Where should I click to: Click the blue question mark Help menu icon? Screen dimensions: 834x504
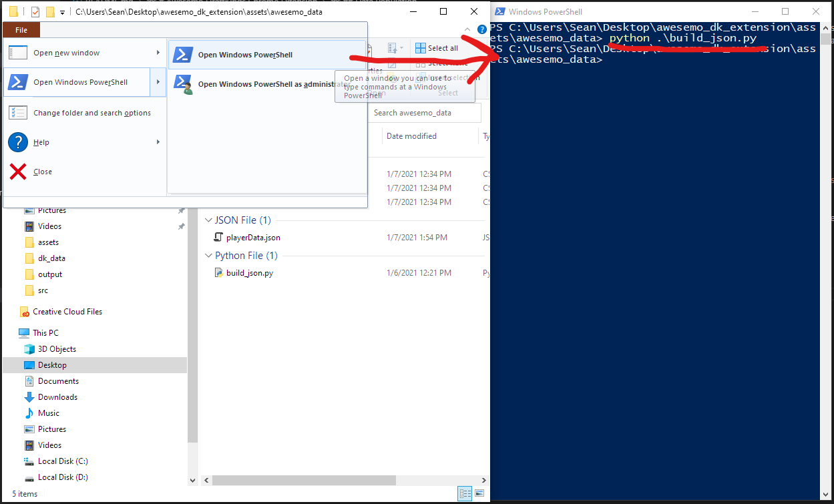coord(18,142)
